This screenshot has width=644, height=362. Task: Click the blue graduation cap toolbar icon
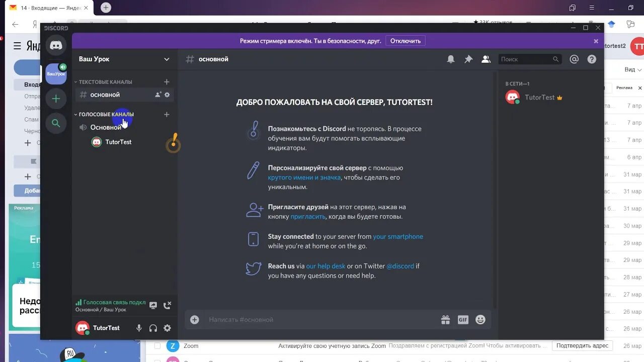click(611, 24)
